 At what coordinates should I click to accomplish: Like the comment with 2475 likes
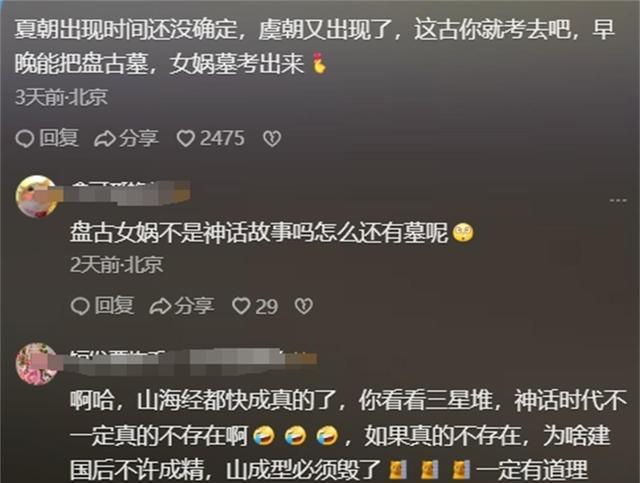(210, 138)
